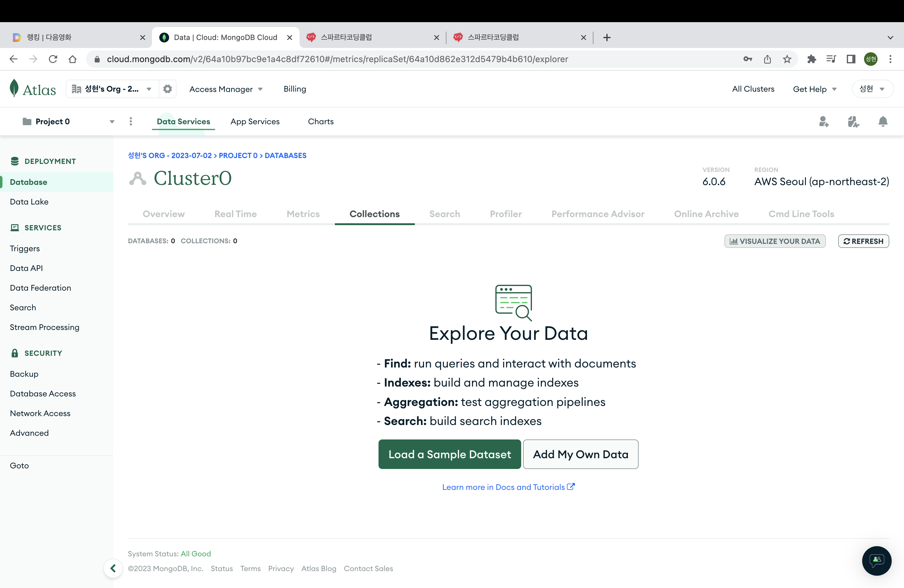Open the alerts bell icon

(883, 121)
